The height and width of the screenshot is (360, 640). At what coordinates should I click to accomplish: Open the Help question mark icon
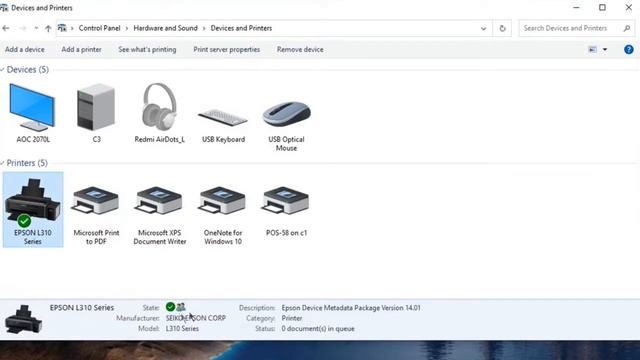point(629,49)
